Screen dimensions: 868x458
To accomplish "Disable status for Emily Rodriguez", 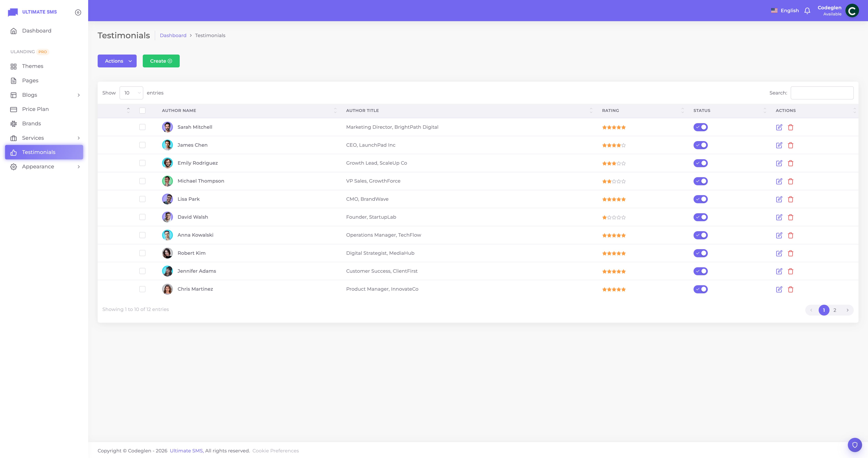I will click(701, 163).
